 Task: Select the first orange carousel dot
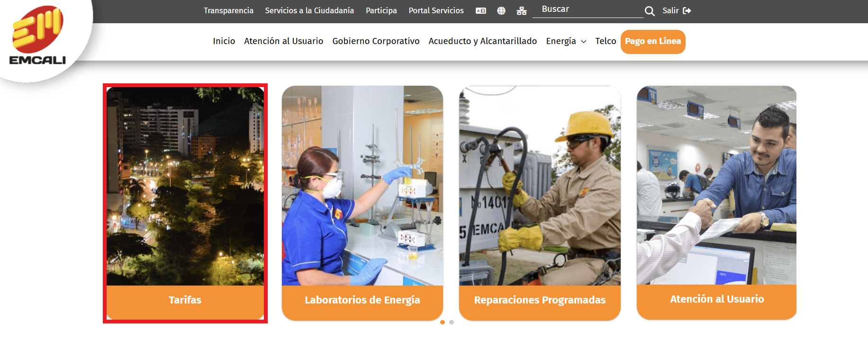(x=443, y=322)
